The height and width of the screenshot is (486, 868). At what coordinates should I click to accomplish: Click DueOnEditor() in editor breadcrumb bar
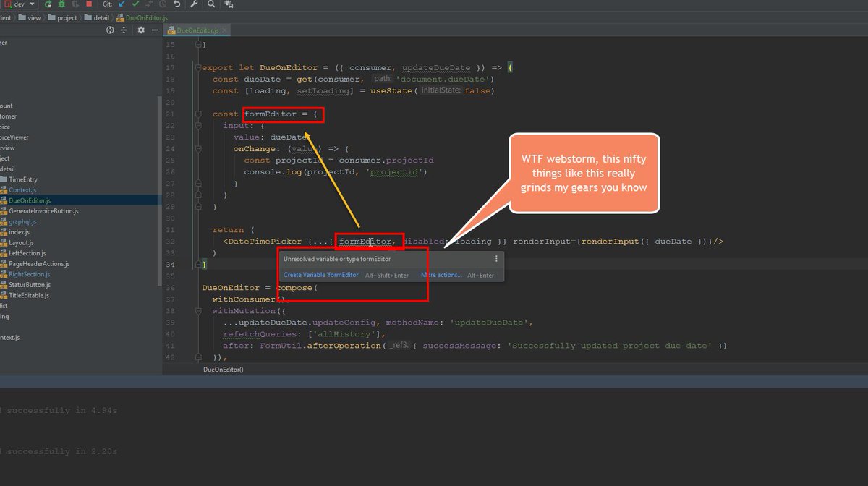tap(224, 370)
